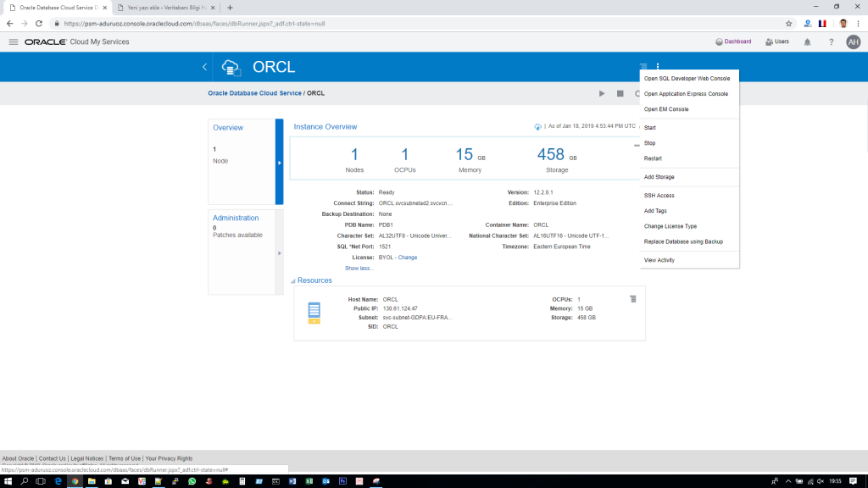Select Add Tags menu entry
Image resolution: width=868 pixels, height=488 pixels.
[655, 211]
